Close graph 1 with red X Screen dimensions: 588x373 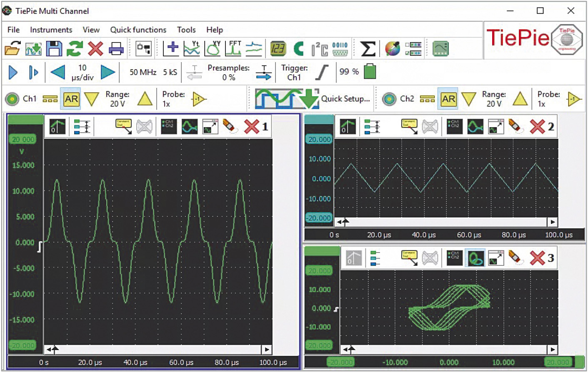252,127
